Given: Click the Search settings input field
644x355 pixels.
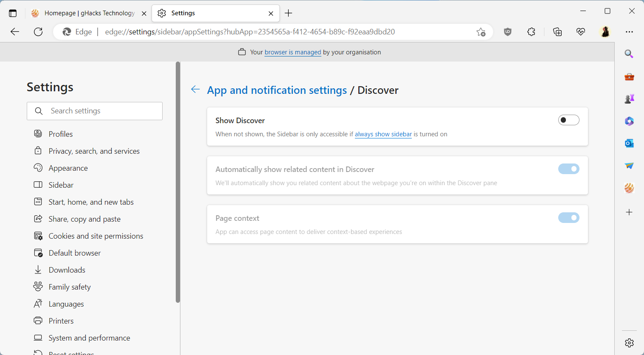Looking at the screenshot, I should [94, 111].
